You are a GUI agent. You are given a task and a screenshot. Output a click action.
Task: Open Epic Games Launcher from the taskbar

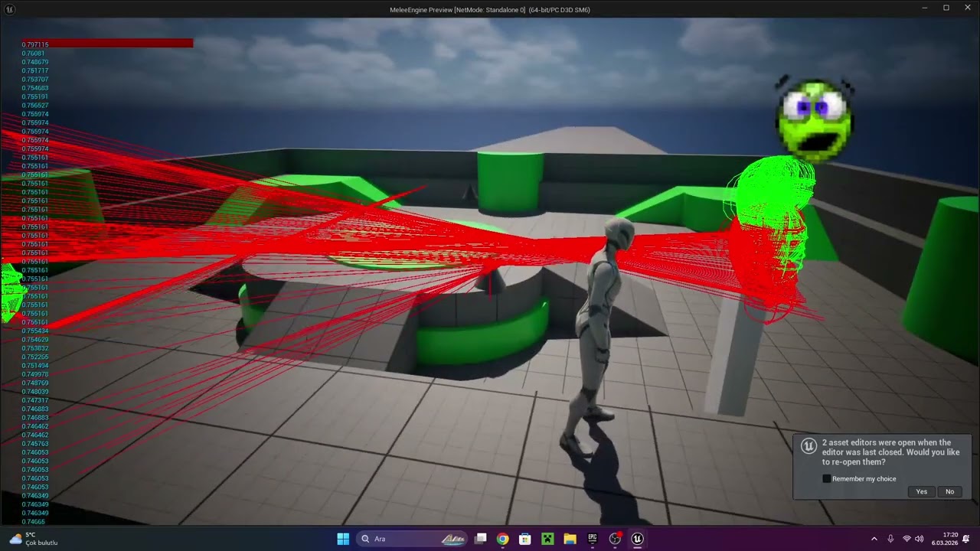click(x=593, y=539)
